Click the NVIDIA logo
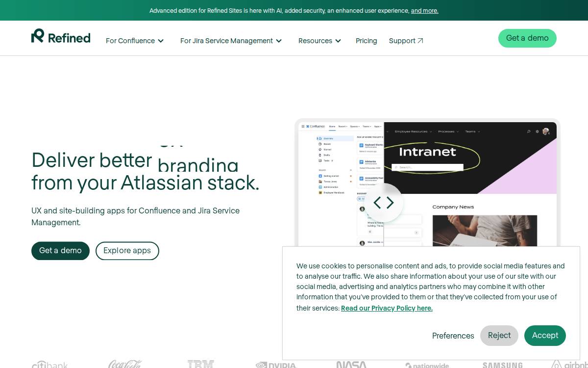Screen dimensions: 588x368 pyautogui.click(x=276, y=365)
